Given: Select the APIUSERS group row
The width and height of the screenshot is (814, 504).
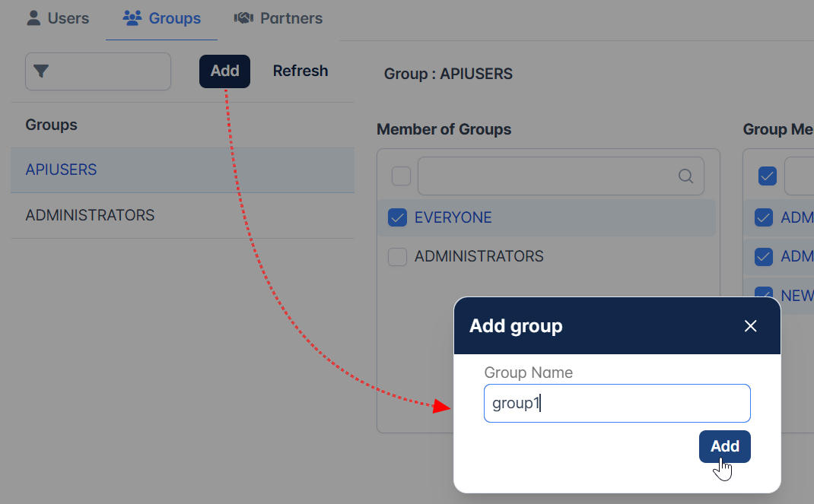Looking at the screenshot, I should [x=183, y=170].
